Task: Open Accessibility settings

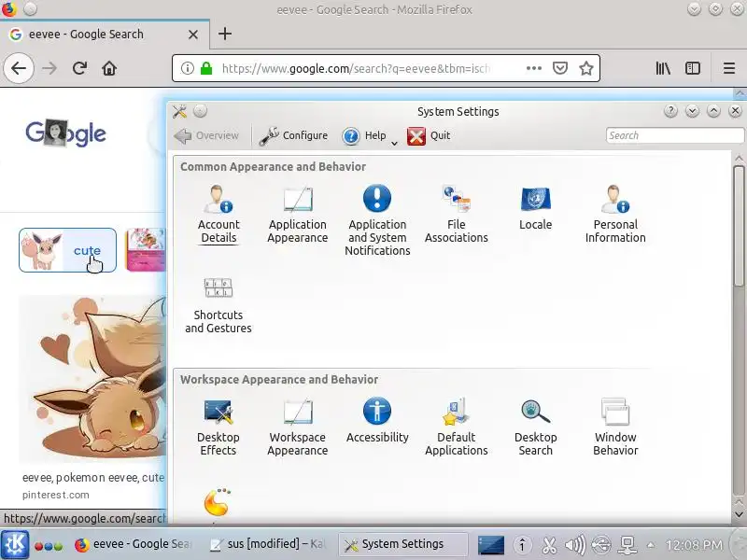Action: tap(377, 421)
